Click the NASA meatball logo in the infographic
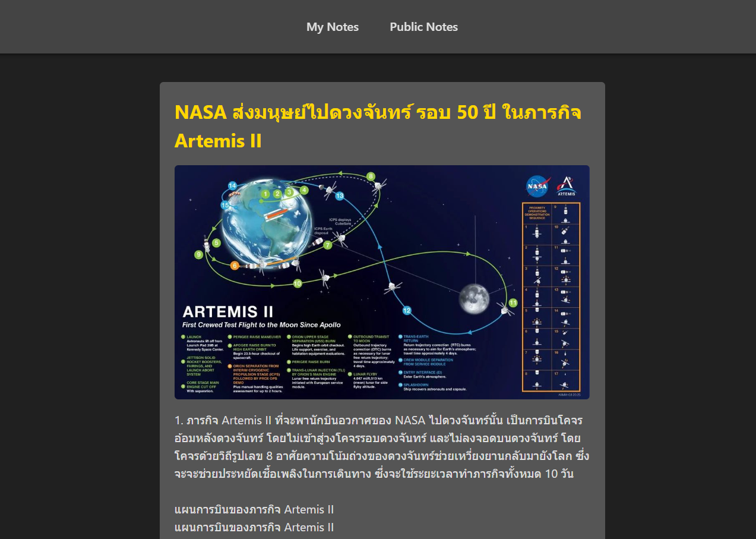Viewport: 756px width, 539px height. point(537,186)
